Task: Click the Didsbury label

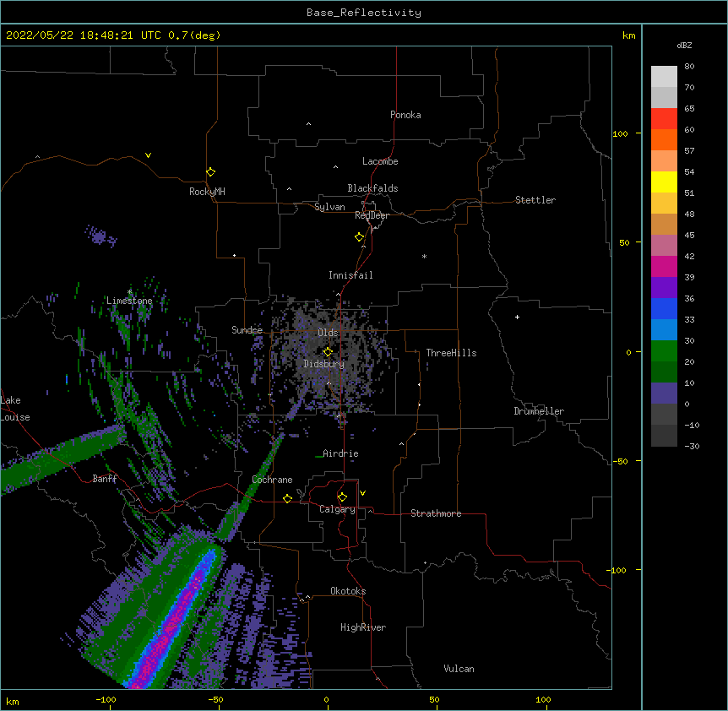Action: tap(324, 364)
